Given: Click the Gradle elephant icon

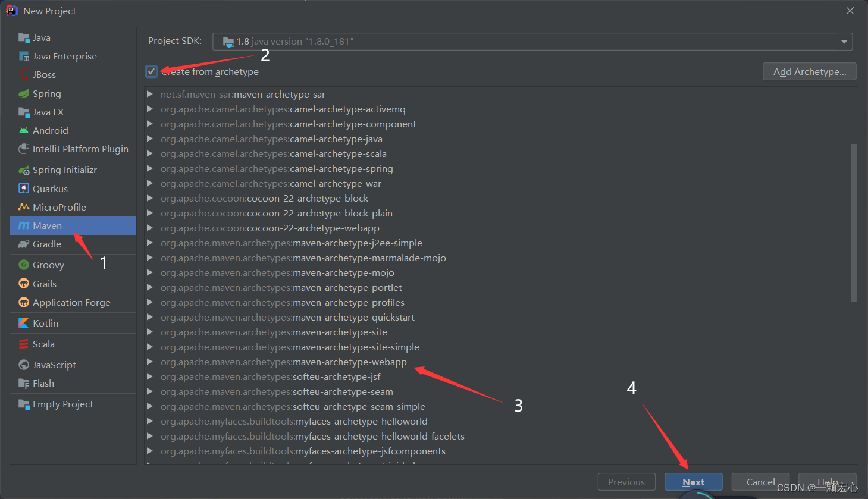Looking at the screenshot, I should (24, 244).
